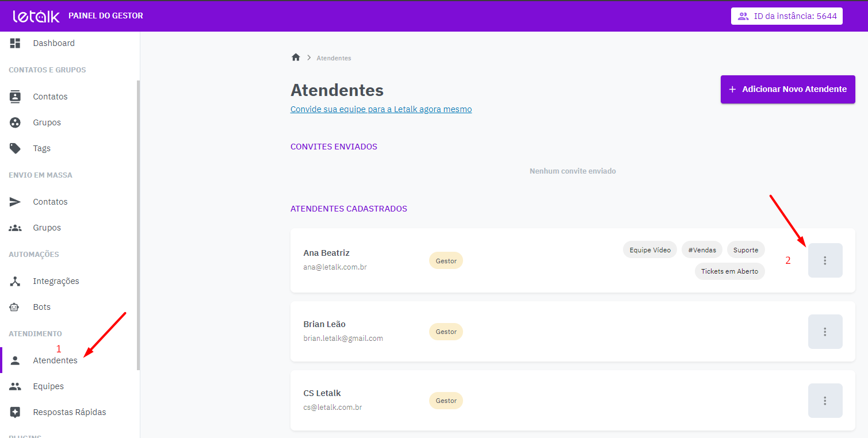Click the home icon in the breadcrumb

coord(296,57)
